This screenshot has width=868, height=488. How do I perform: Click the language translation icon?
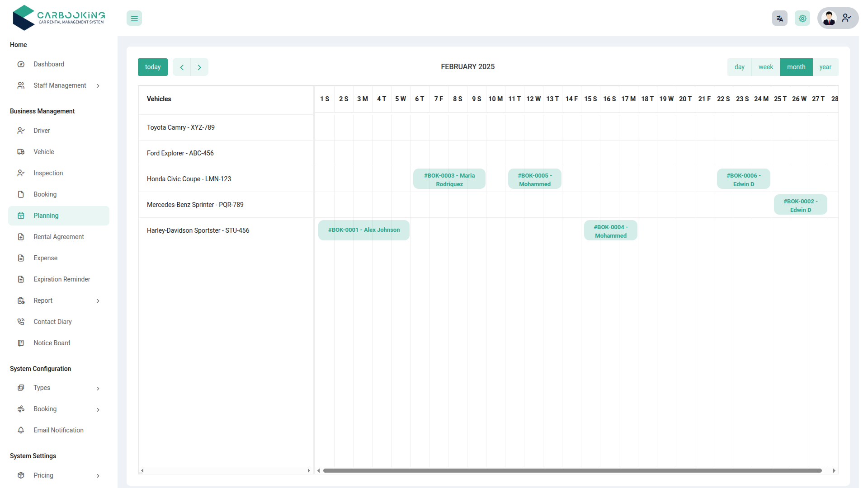coord(779,18)
